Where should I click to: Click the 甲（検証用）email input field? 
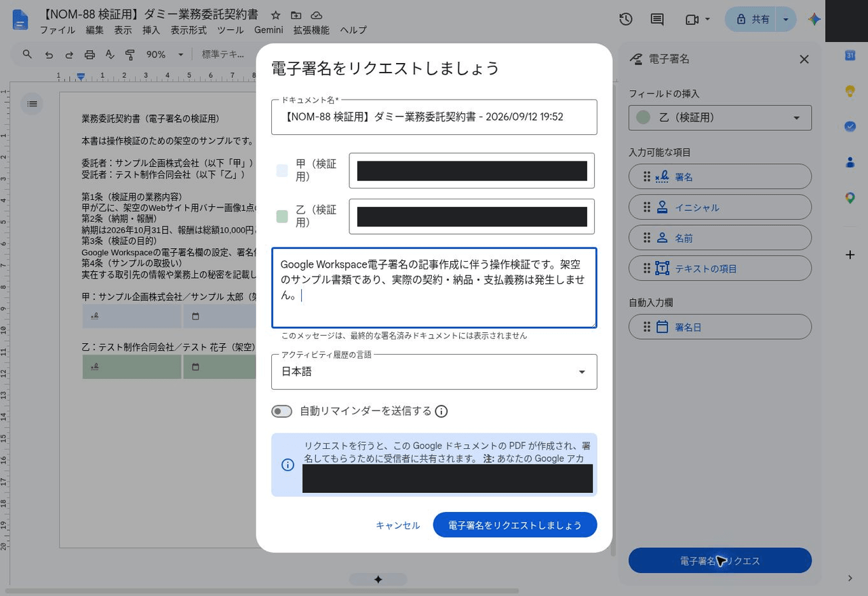click(x=472, y=171)
